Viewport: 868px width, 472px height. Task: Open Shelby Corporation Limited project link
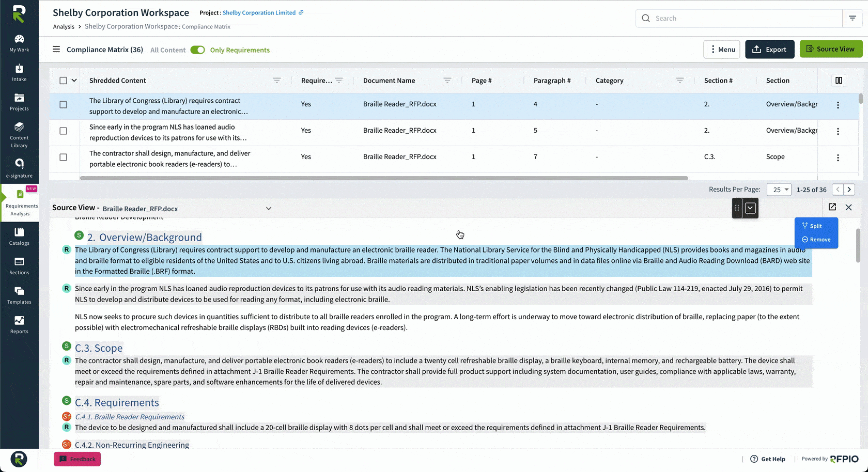point(259,12)
